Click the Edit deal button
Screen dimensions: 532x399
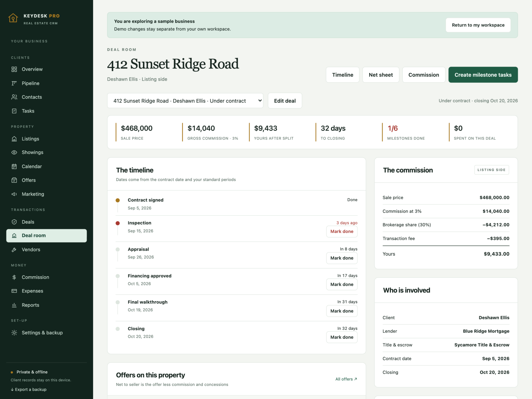285,101
